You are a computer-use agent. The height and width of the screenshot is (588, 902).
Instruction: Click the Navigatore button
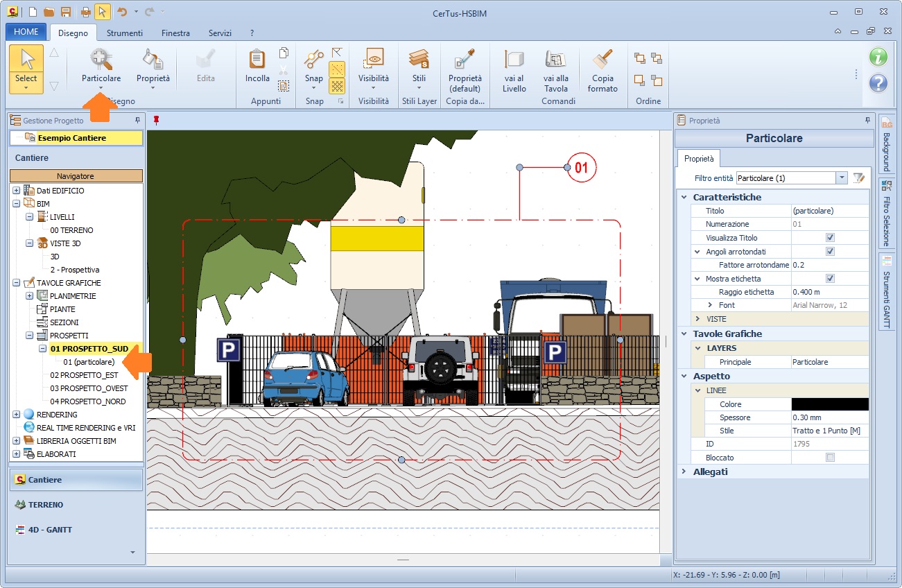[76, 176]
